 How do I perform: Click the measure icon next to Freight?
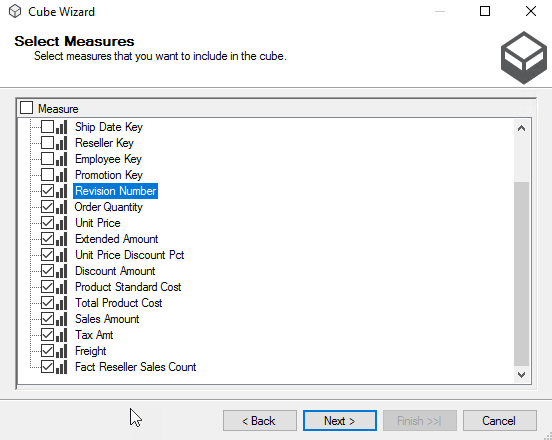[x=62, y=351]
